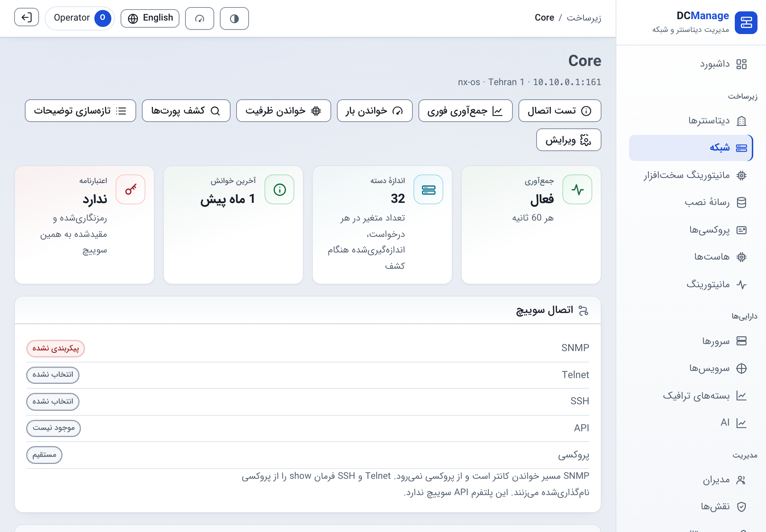Click the مانیتورینگ pulse icon in the sidebar
Viewport: 766px width, 532px height.
pos(742,284)
